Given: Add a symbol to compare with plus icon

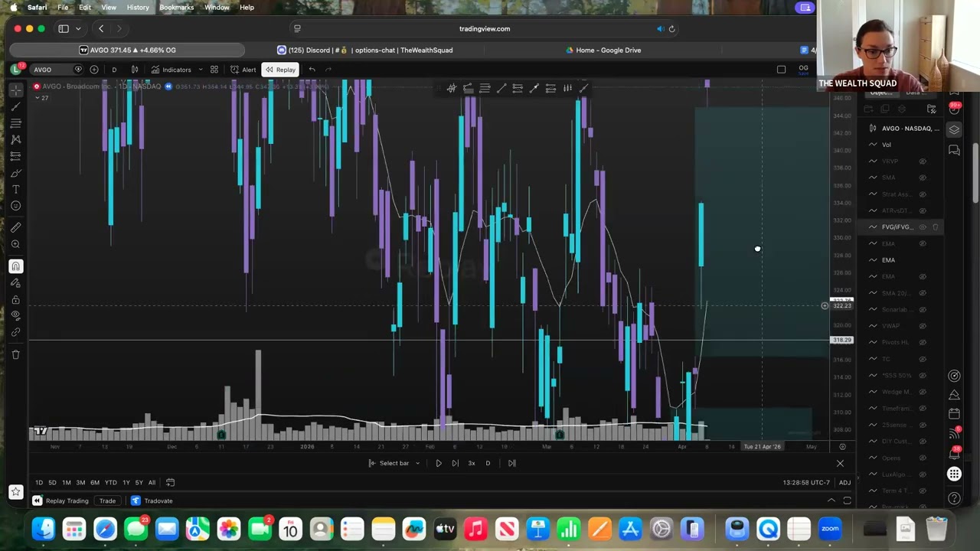Looking at the screenshot, I should [94, 70].
